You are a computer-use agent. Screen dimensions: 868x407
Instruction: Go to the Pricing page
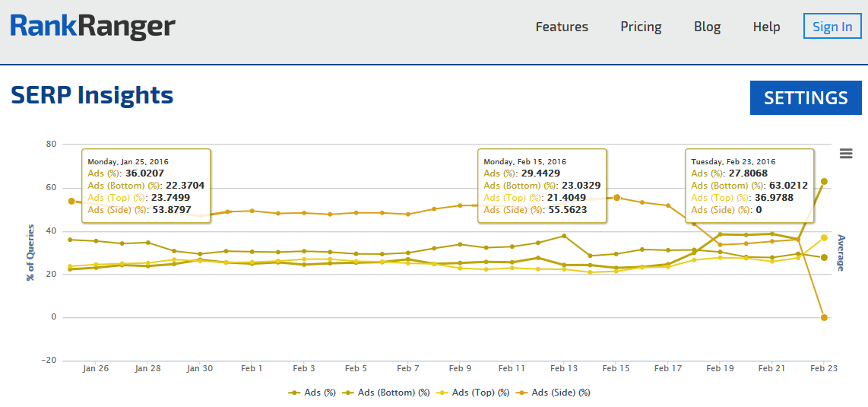[641, 27]
